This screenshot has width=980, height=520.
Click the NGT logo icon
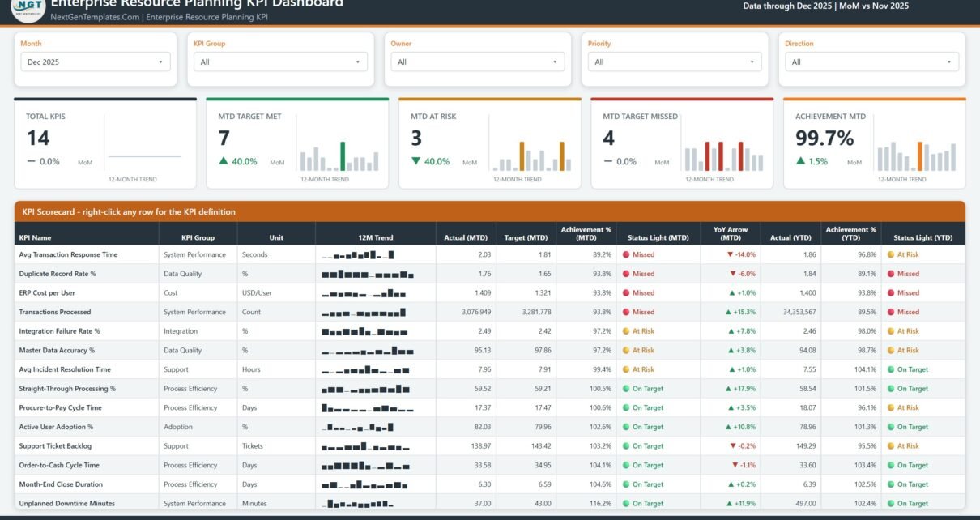pyautogui.click(x=28, y=7)
